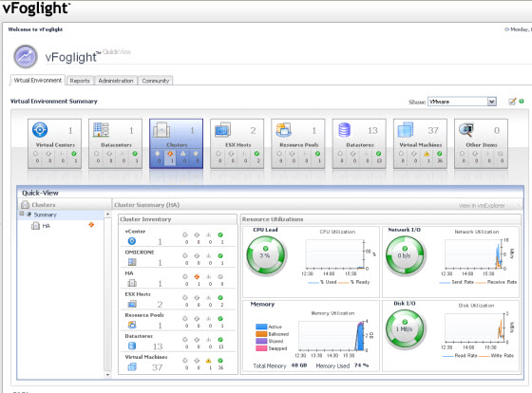Image resolution: width=532 pixels, height=393 pixels.
Task: Click the Memory Used 74 % value
Action: [361, 365]
